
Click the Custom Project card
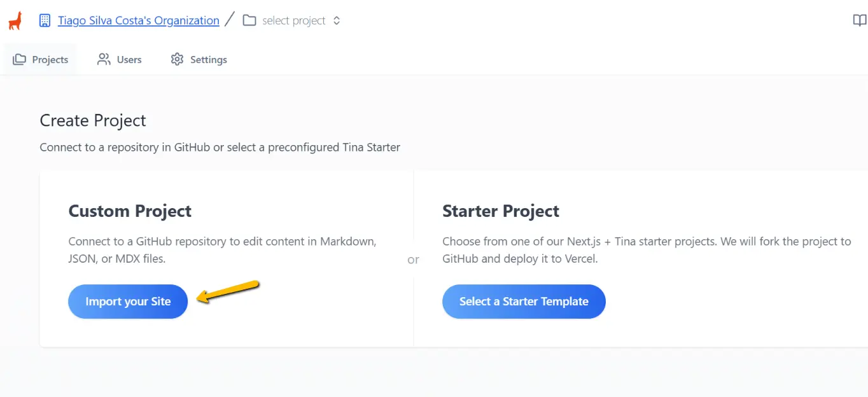pyautogui.click(x=226, y=258)
